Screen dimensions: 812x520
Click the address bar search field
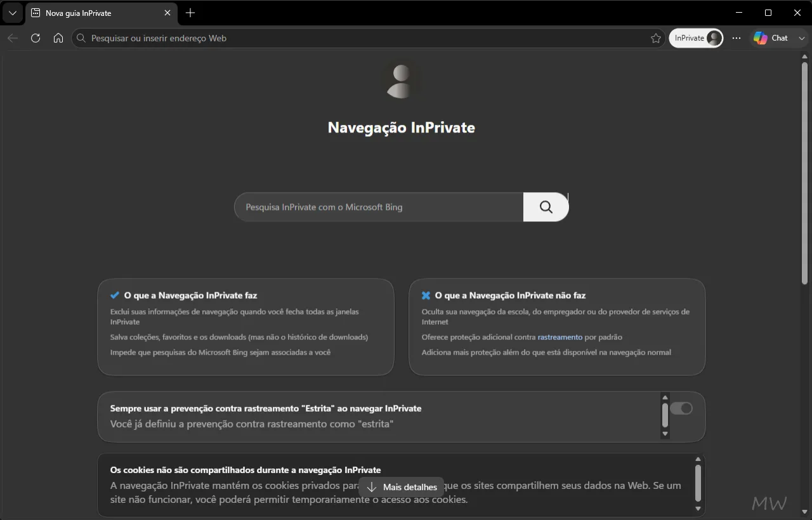368,38
